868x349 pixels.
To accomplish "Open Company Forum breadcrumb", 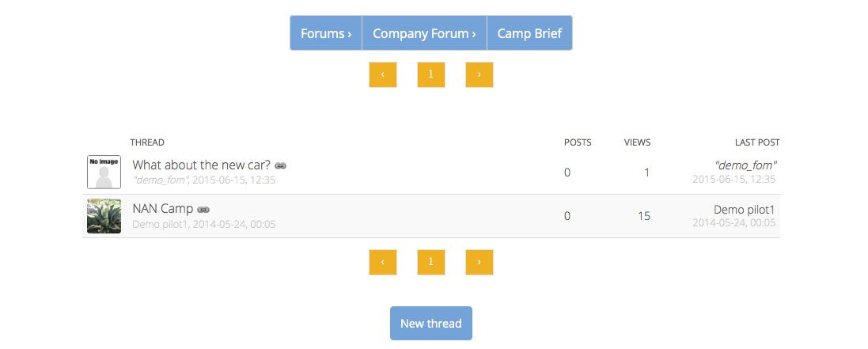I will [424, 33].
